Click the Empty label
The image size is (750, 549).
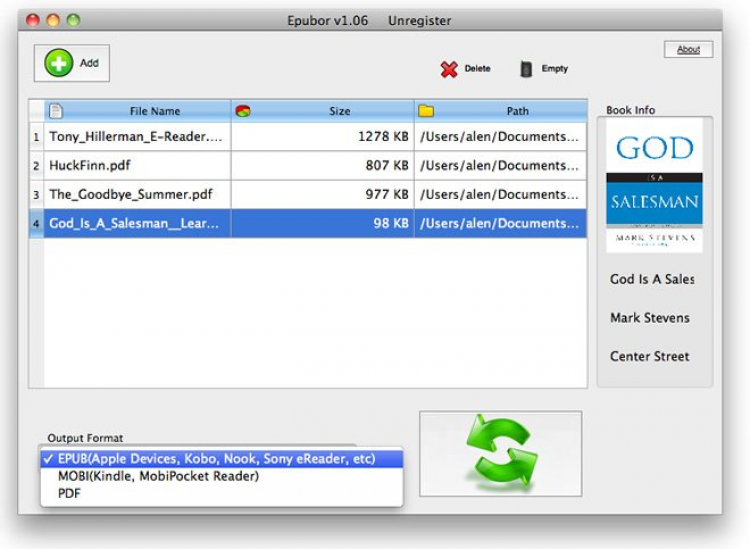tap(554, 68)
